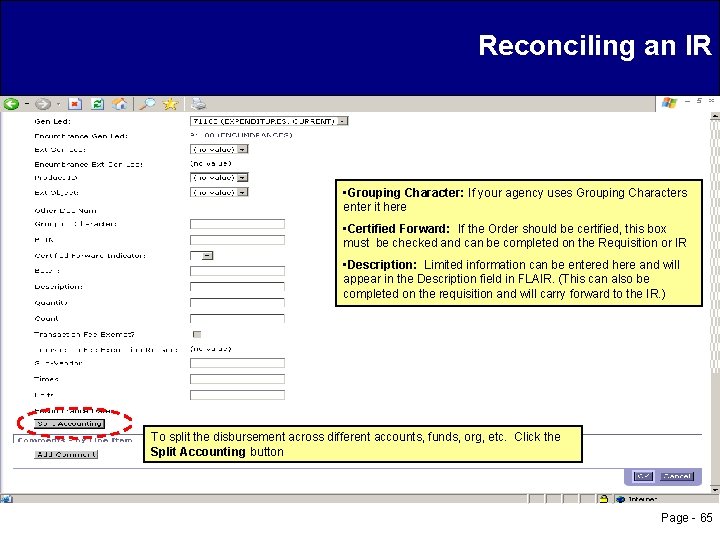Click the Times input field

tap(237, 379)
